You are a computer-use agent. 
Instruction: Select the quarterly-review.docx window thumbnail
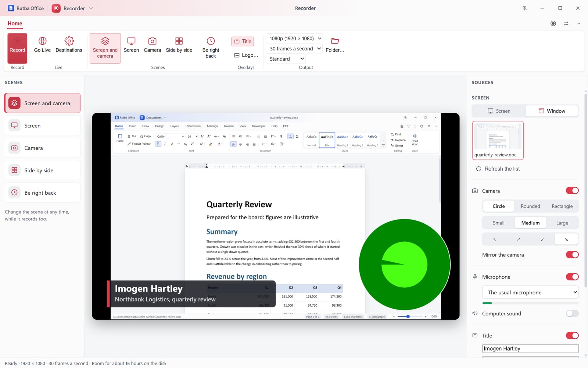click(x=498, y=140)
